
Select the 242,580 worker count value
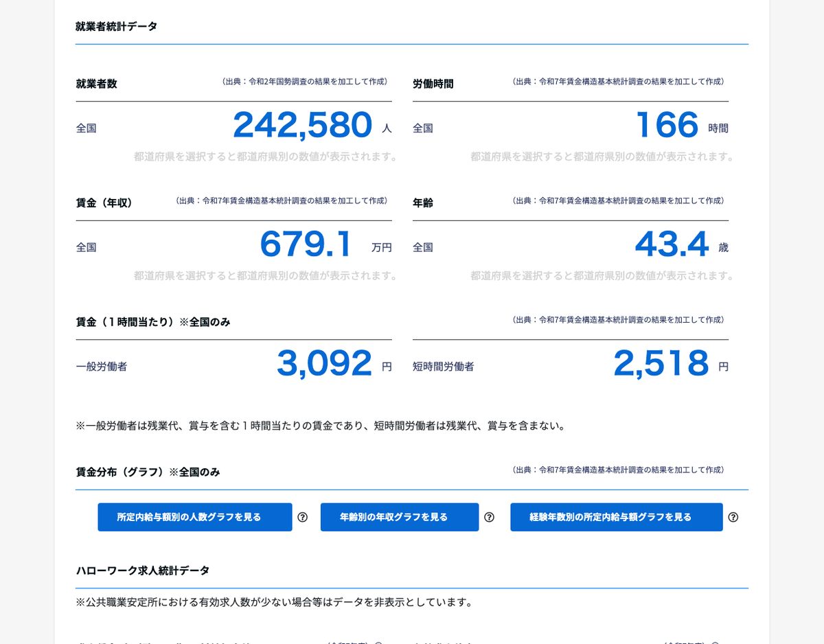pyautogui.click(x=303, y=125)
